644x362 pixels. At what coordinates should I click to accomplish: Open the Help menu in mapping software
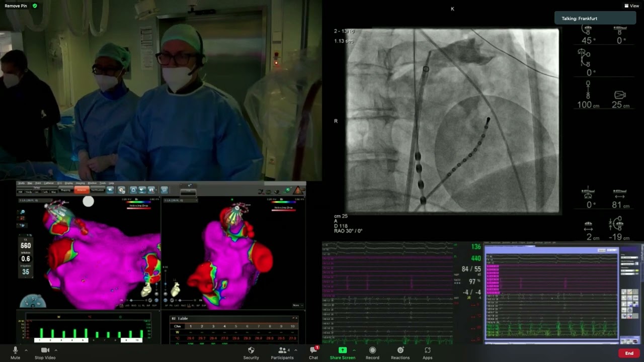(111, 183)
